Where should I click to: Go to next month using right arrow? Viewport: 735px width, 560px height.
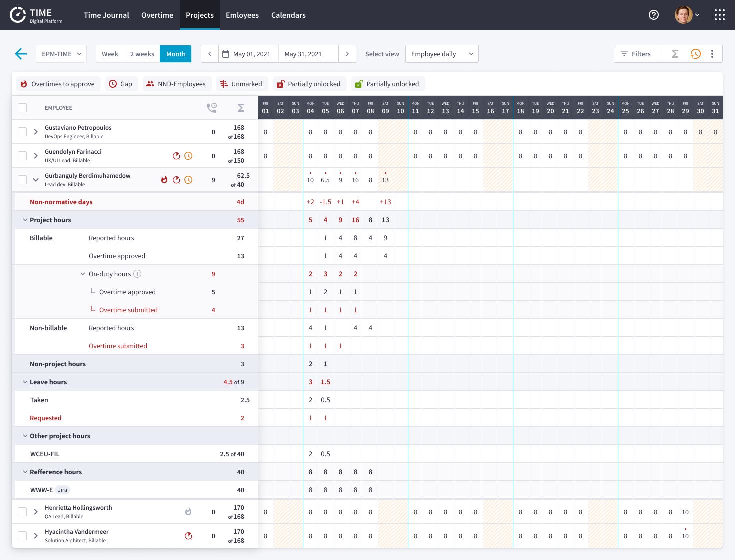[x=347, y=54]
